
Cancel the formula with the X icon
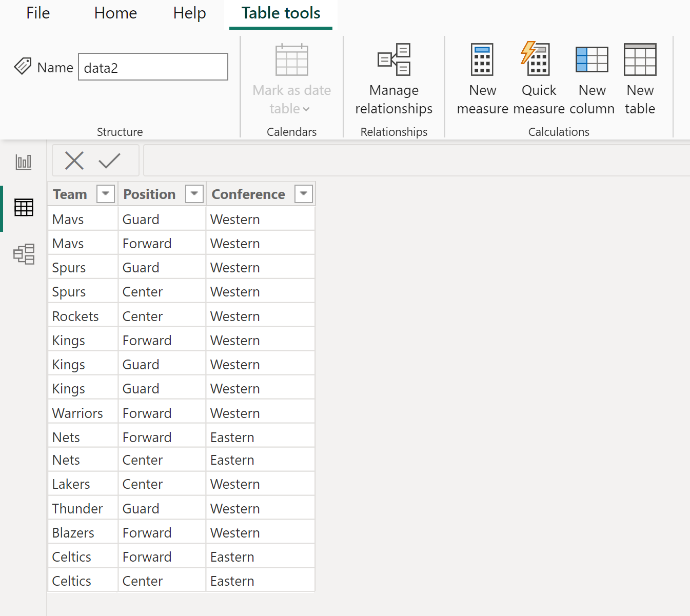click(74, 161)
